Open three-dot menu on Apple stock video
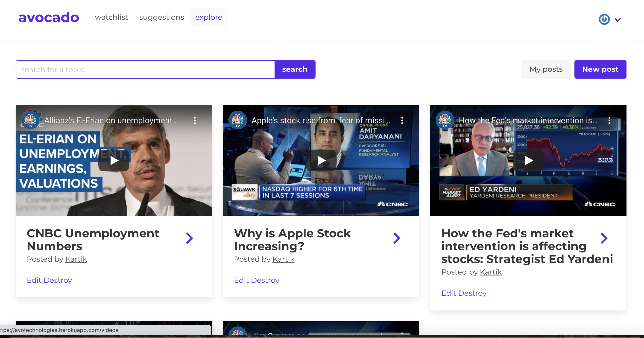This screenshot has width=644, height=338. coord(402,120)
